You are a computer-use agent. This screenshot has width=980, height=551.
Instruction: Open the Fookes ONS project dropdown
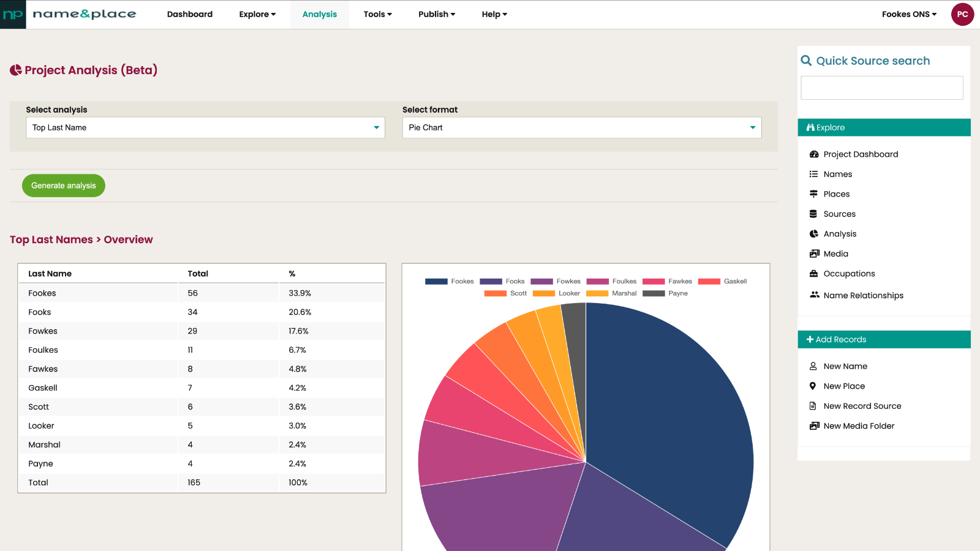coord(909,14)
